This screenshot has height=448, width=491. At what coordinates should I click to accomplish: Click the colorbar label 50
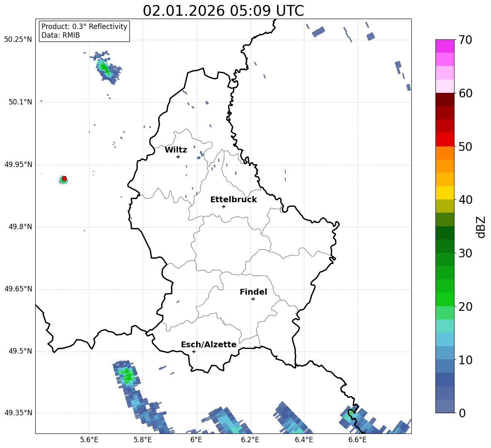[465, 147]
